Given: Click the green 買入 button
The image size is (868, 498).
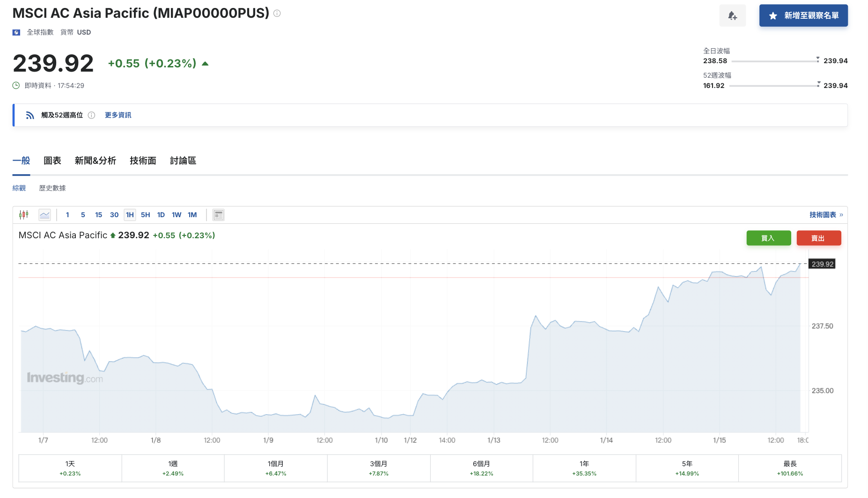Looking at the screenshot, I should click(768, 238).
